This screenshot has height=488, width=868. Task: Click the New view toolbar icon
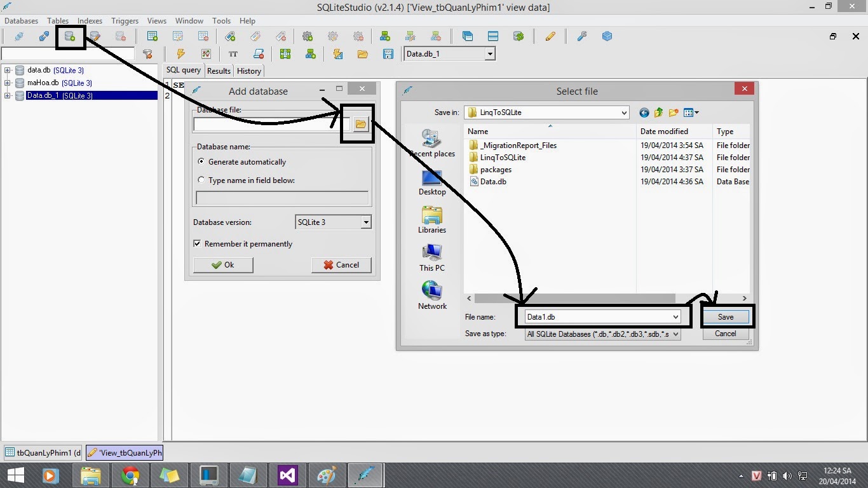(x=384, y=37)
